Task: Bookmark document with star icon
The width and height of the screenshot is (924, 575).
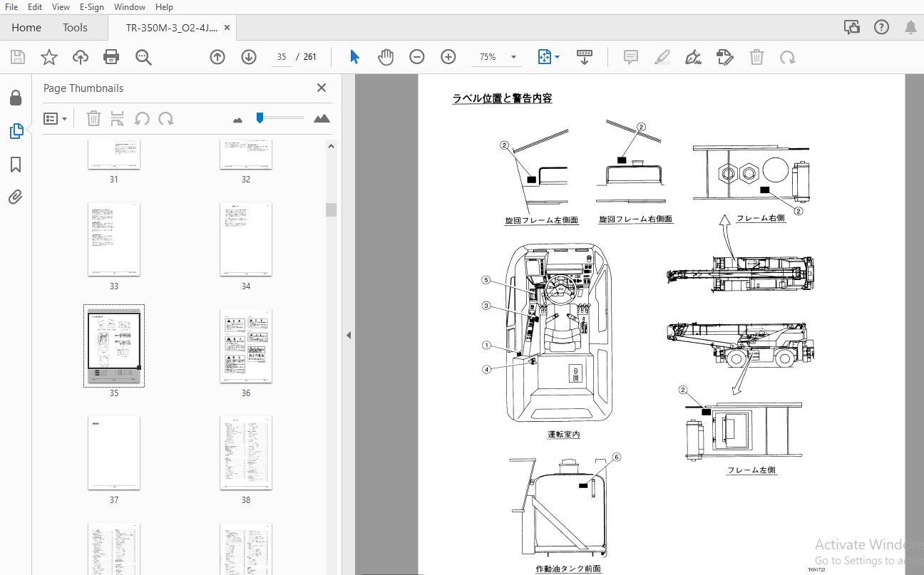Action: point(49,57)
